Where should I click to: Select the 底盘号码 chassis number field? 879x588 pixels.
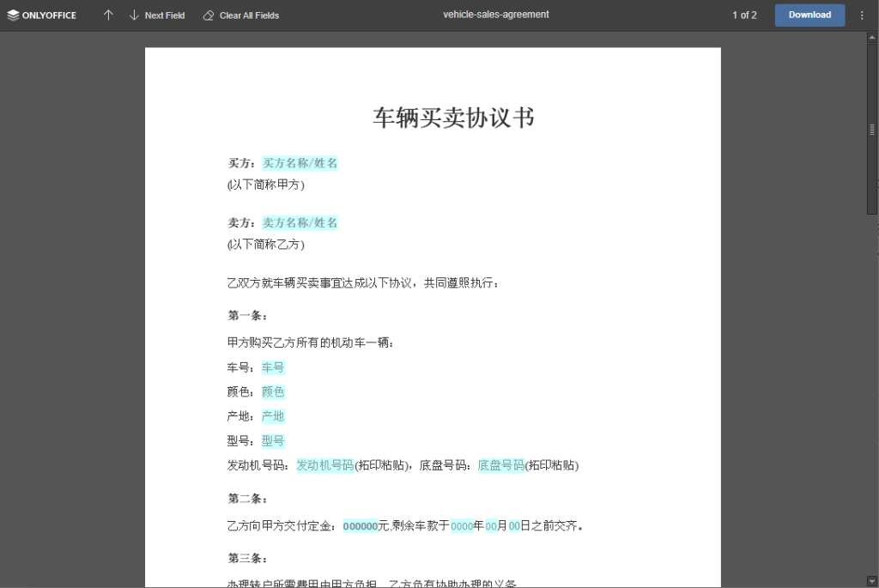(500, 464)
